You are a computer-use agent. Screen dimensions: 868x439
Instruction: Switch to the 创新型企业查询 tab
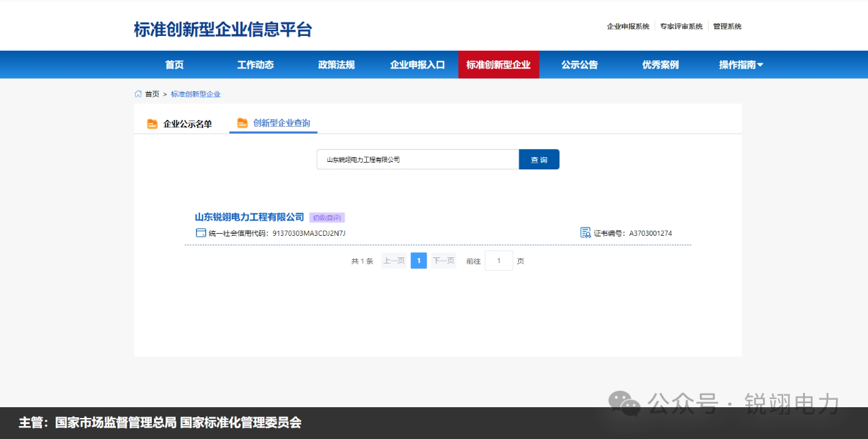coord(273,123)
